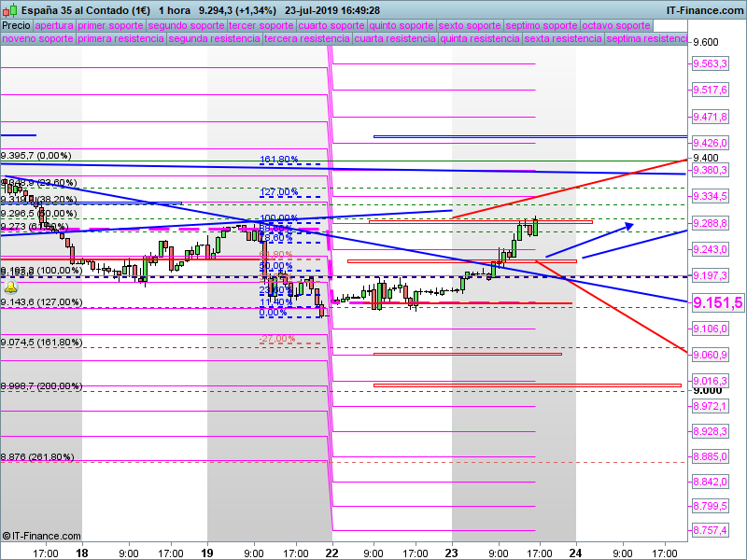
Task: Click the noveno soporte label
Action: (x=37, y=38)
